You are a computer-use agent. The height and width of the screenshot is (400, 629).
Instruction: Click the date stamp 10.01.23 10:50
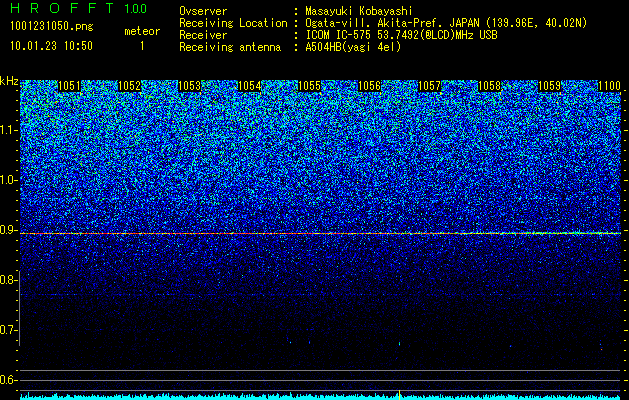pos(51,46)
